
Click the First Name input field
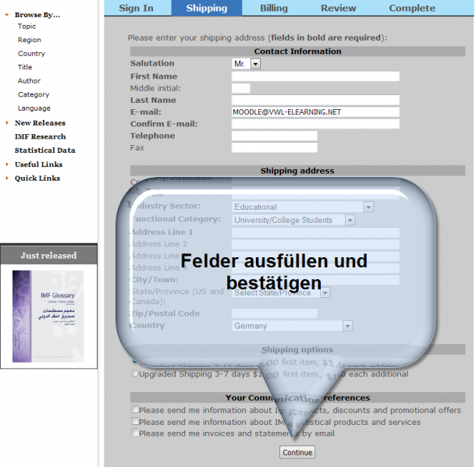pos(315,76)
